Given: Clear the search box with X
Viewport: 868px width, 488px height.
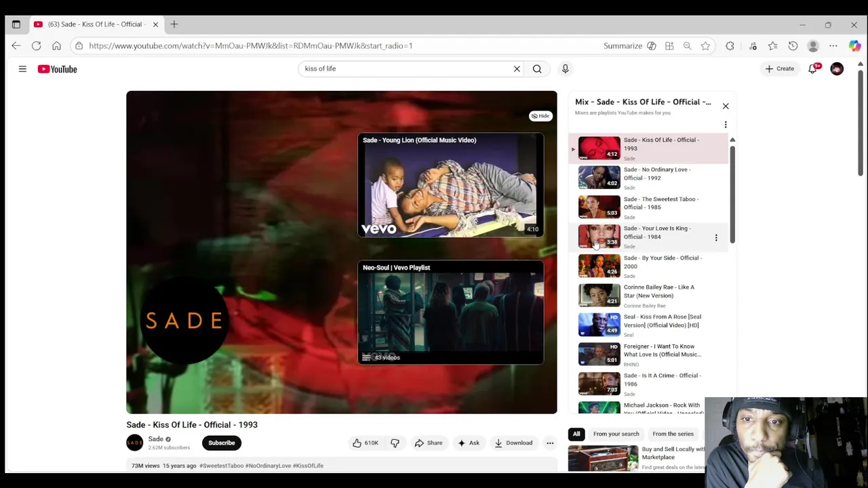Looking at the screenshot, I should point(517,68).
